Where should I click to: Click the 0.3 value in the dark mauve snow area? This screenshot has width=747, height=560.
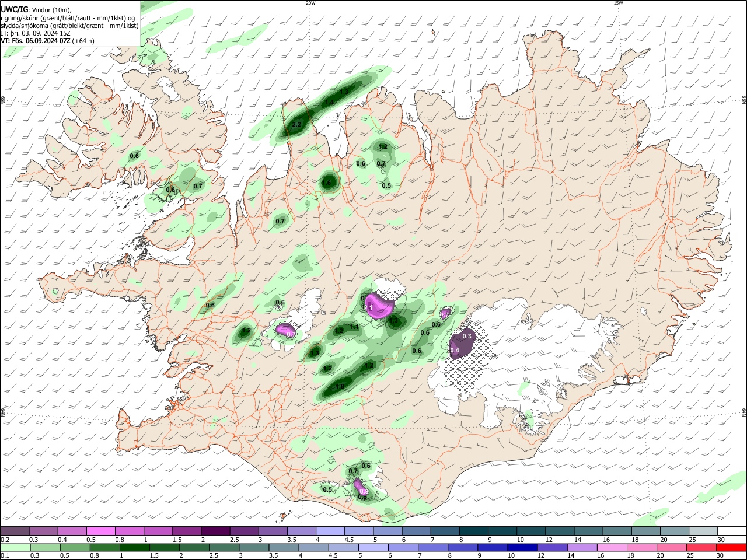pyautogui.click(x=467, y=336)
